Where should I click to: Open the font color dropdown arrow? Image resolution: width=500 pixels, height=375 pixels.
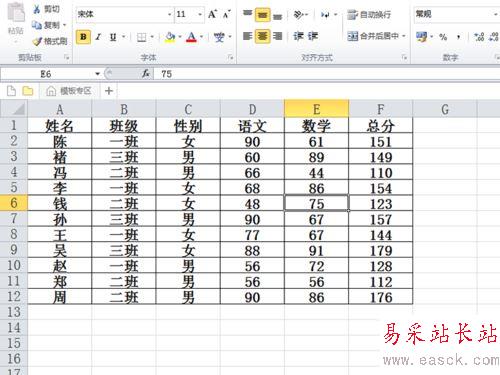tap(201, 37)
